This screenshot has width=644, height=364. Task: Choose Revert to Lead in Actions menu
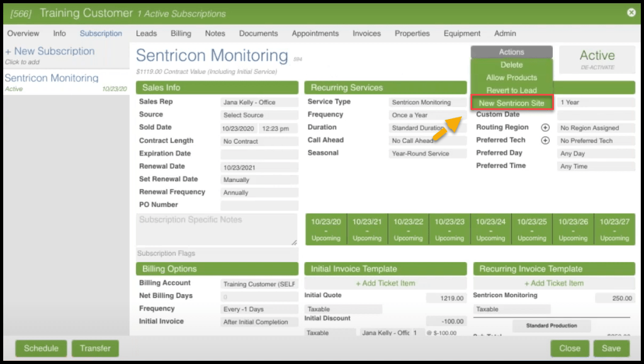(x=511, y=91)
